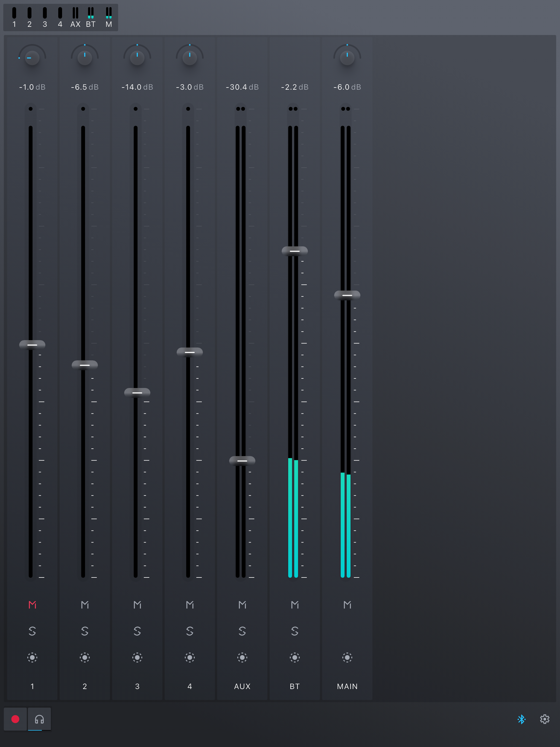Image resolution: width=560 pixels, height=747 pixels.
Task: Solo channel 4
Action: (x=190, y=631)
